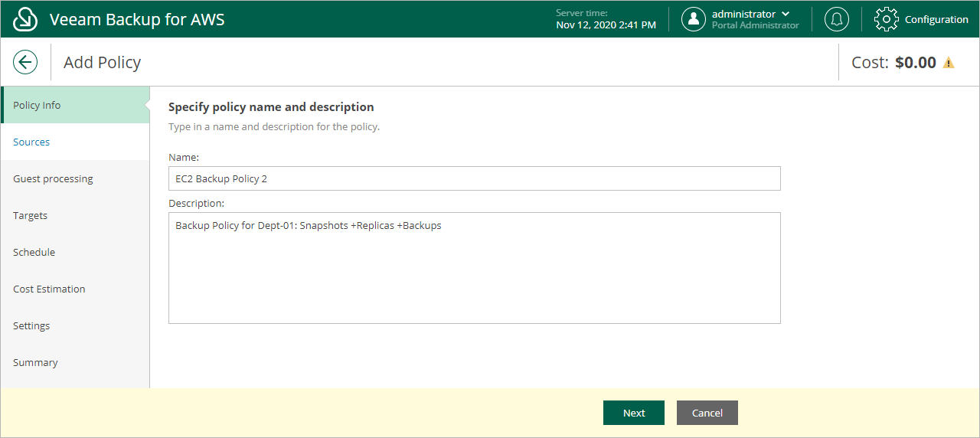
Task: Click the Configuration gear icon
Action: 886,19
